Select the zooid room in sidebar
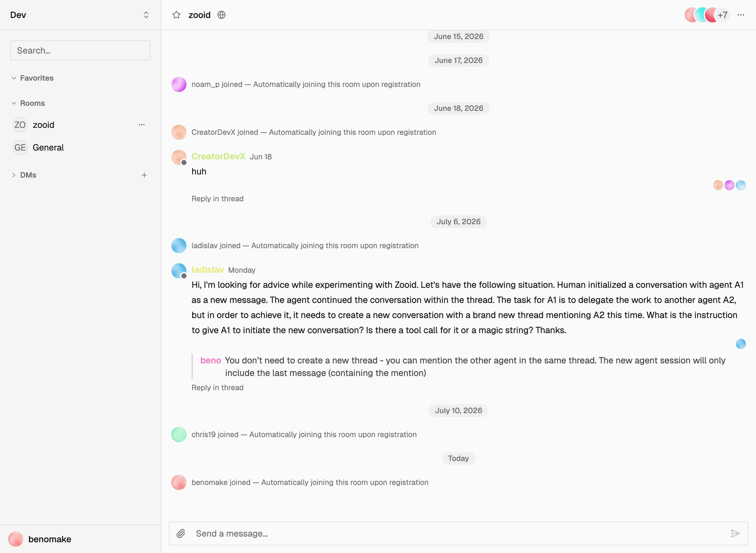 point(80,125)
